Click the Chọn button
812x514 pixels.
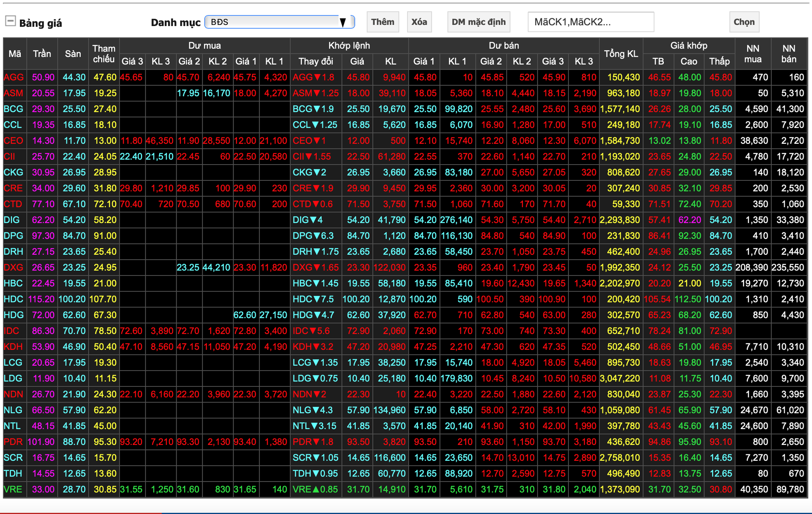coord(744,22)
